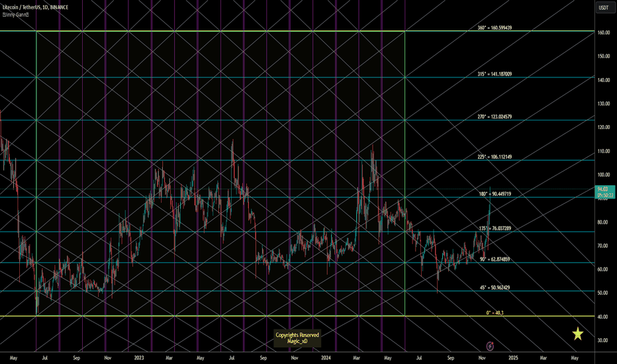Select the 225° = 106.112149 level label
617x364 pixels.
495,157
